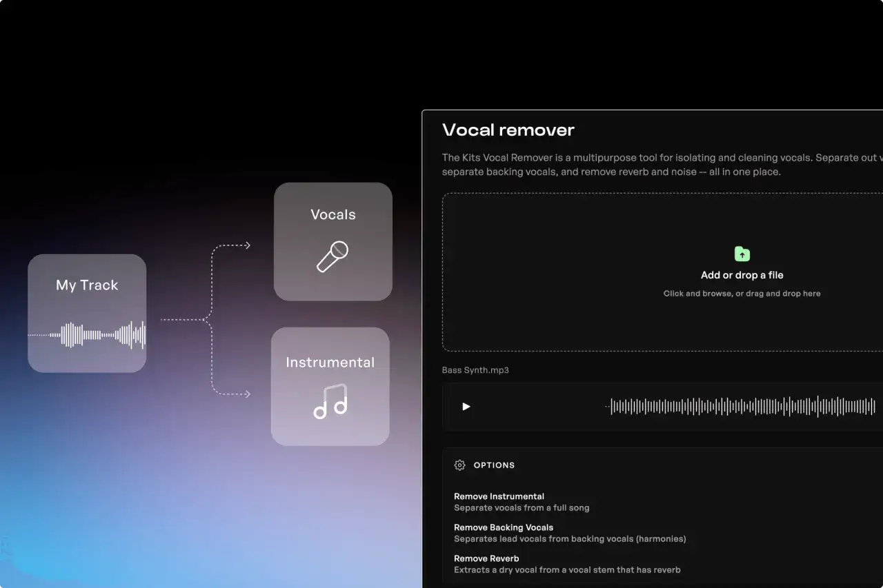Click 'Separate vocals from a full song' description
This screenshot has height=588, width=883.
tap(522, 508)
